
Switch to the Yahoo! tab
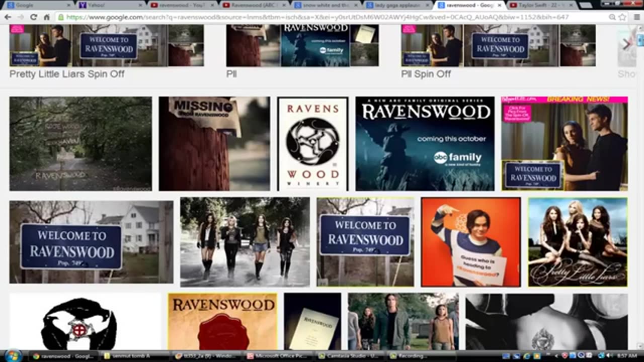coord(110,5)
